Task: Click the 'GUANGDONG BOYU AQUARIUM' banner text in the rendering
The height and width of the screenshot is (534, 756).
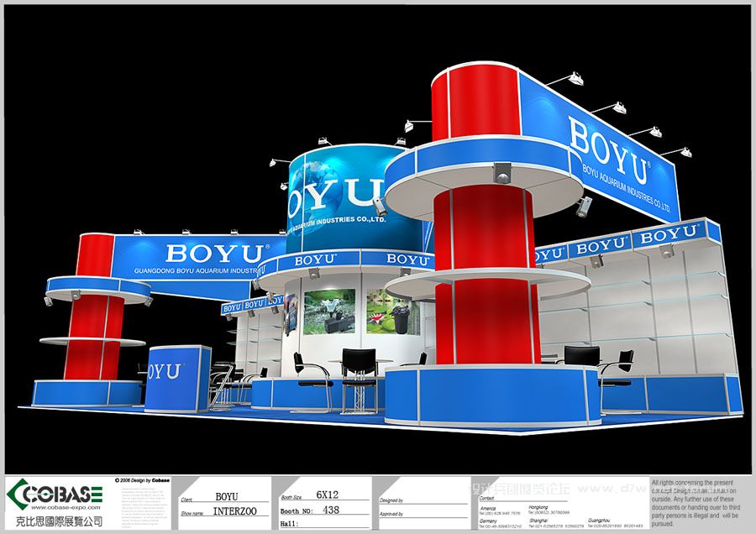Action: tap(196, 271)
